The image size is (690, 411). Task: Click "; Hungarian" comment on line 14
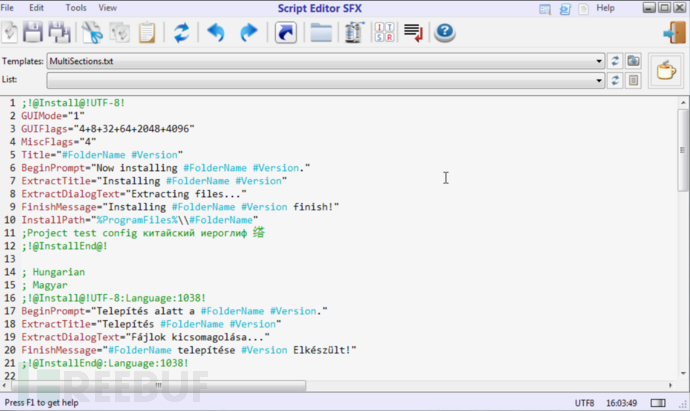pyautogui.click(x=53, y=272)
